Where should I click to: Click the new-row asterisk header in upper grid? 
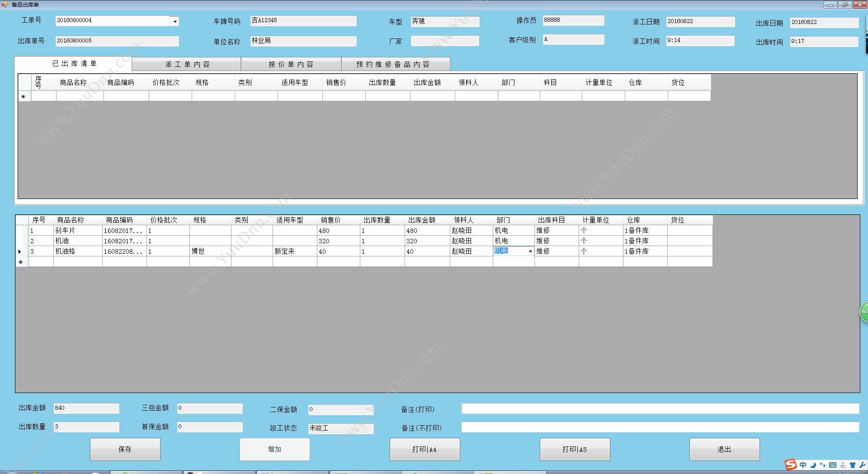[24, 96]
